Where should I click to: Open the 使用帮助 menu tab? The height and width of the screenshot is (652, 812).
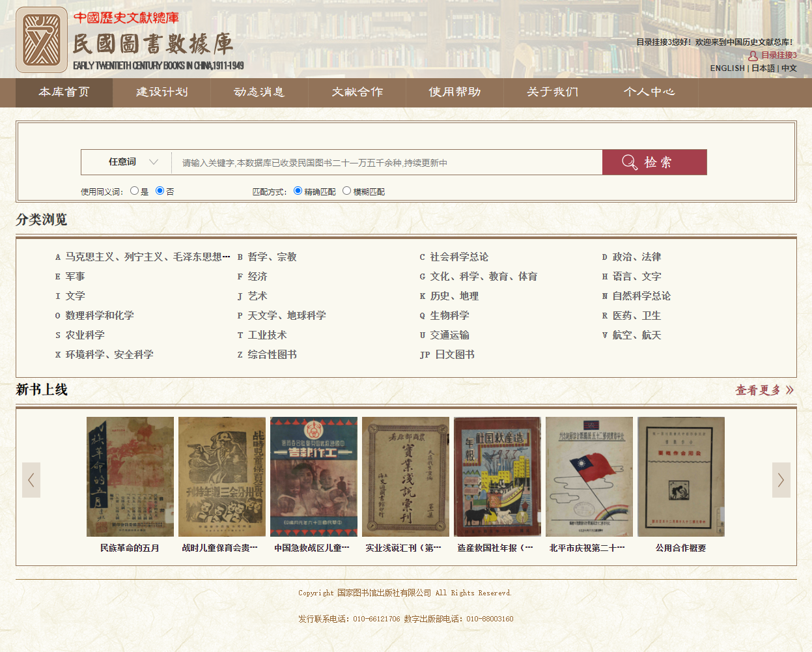coord(455,92)
